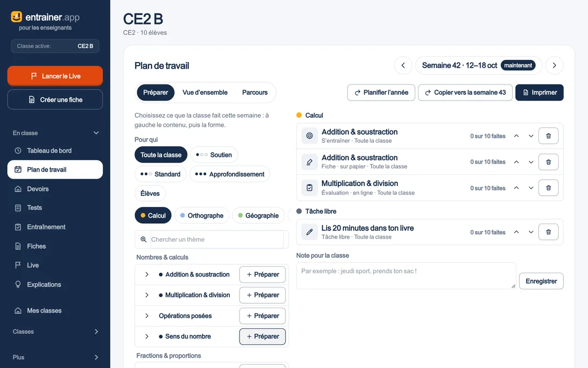
Task: Open Tests in the sidebar
Action: pos(55,208)
